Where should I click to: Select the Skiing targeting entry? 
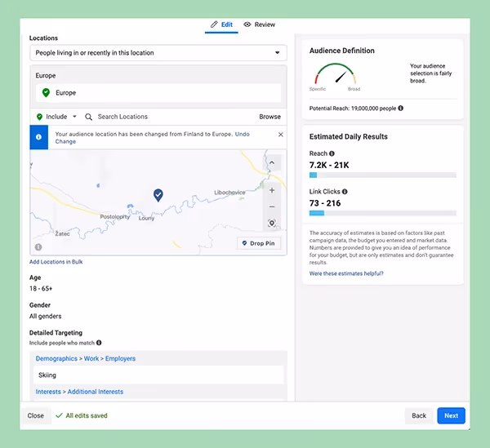click(158, 375)
